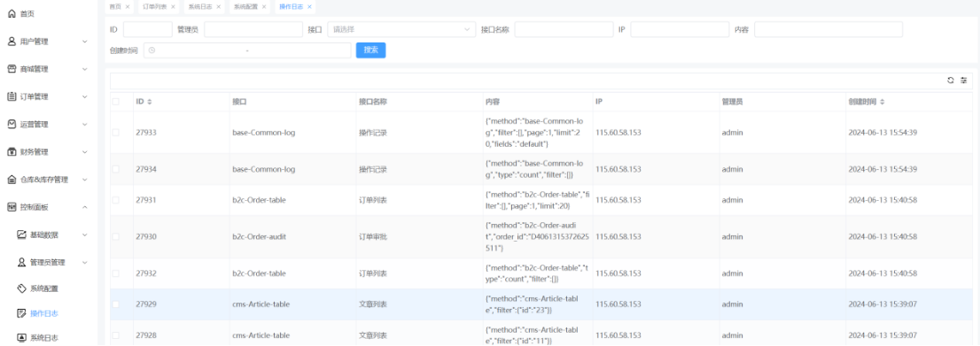The image size is (980, 346).
Task: Switch to the 首页 tab
Action: pyautogui.click(x=115, y=6)
